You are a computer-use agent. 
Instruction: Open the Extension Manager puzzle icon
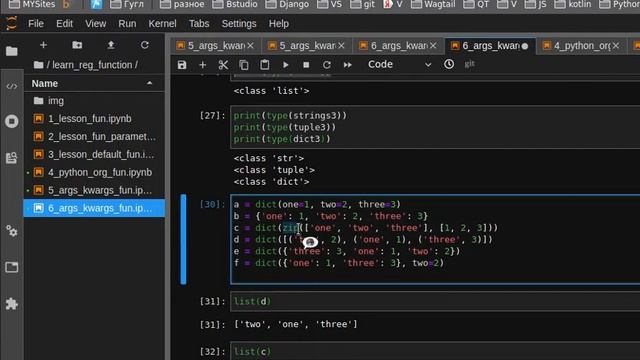click(11, 304)
